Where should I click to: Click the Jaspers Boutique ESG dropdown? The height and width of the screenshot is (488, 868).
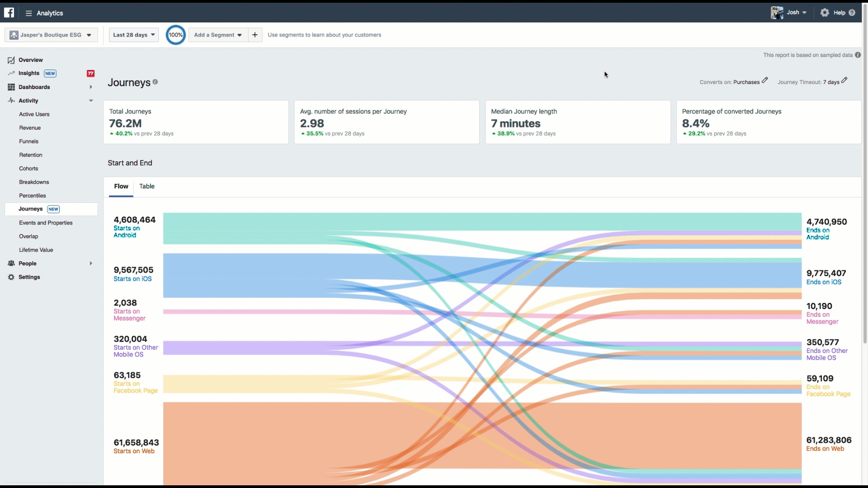tap(51, 34)
